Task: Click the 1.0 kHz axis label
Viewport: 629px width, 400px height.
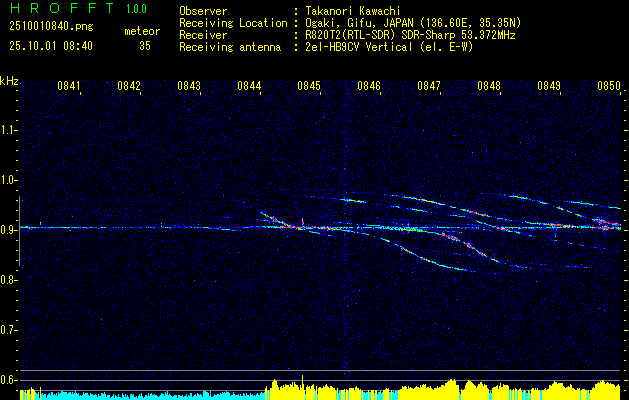Action: coord(8,180)
